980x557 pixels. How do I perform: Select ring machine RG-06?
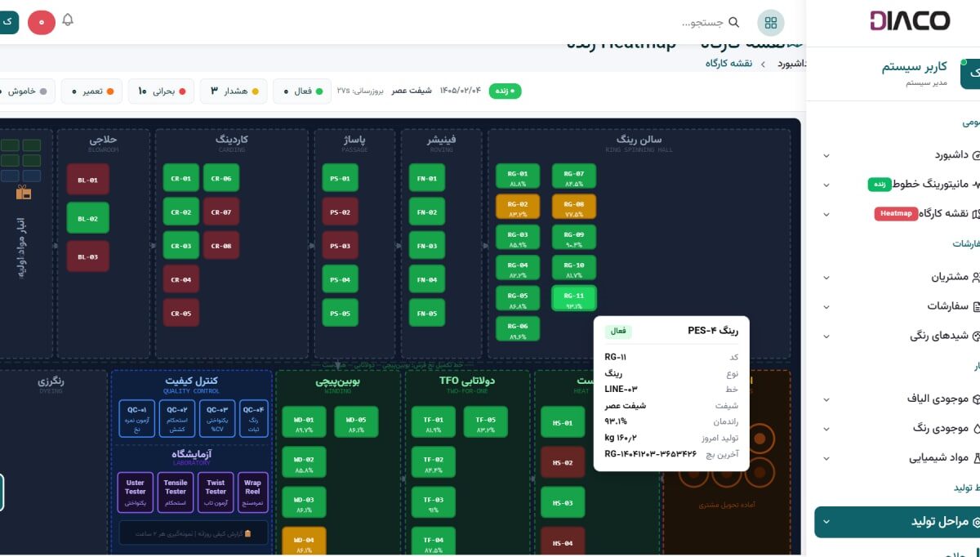point(518,329)
